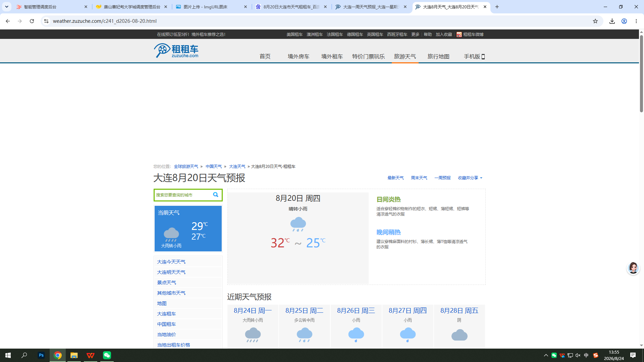This screenshot has height=362, width=644.
Task: Click Chrome icon in taskbar
Action: [x=58, y=355]
